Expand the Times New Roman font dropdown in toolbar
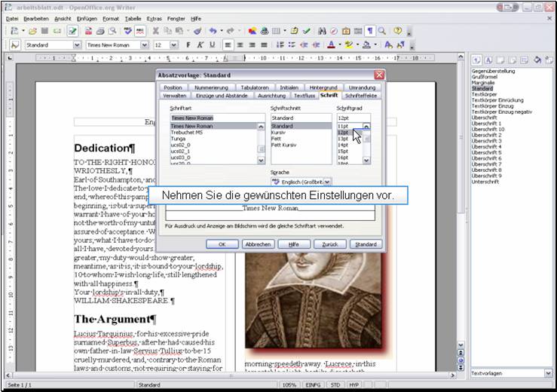 point(146,45)
